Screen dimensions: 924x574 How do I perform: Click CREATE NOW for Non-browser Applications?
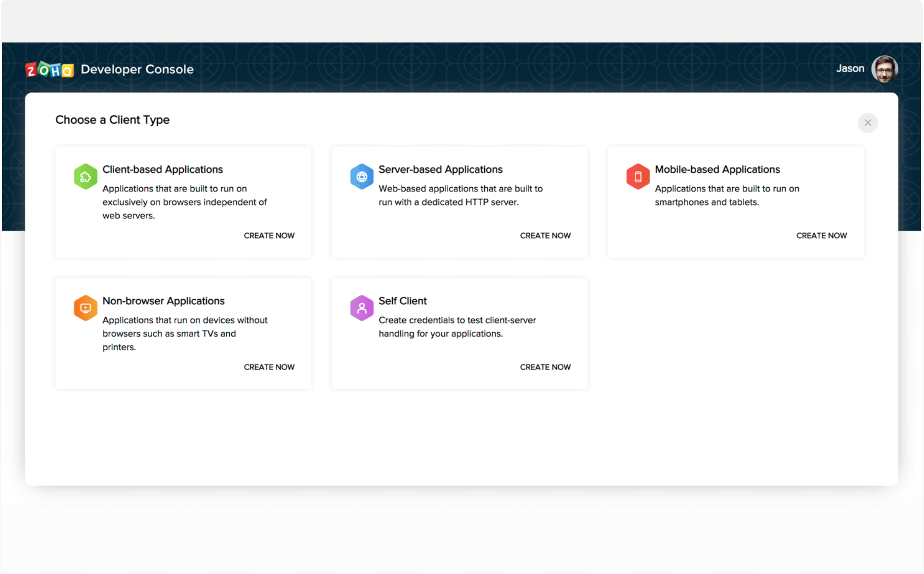point(269,367)
